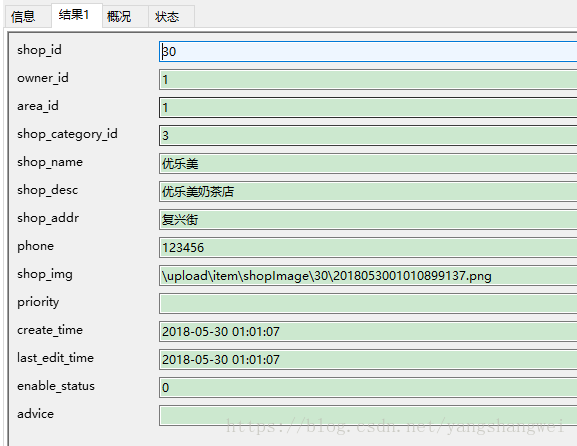Click the area_id label
The image size is (577, 446).
tap(38, 106)
